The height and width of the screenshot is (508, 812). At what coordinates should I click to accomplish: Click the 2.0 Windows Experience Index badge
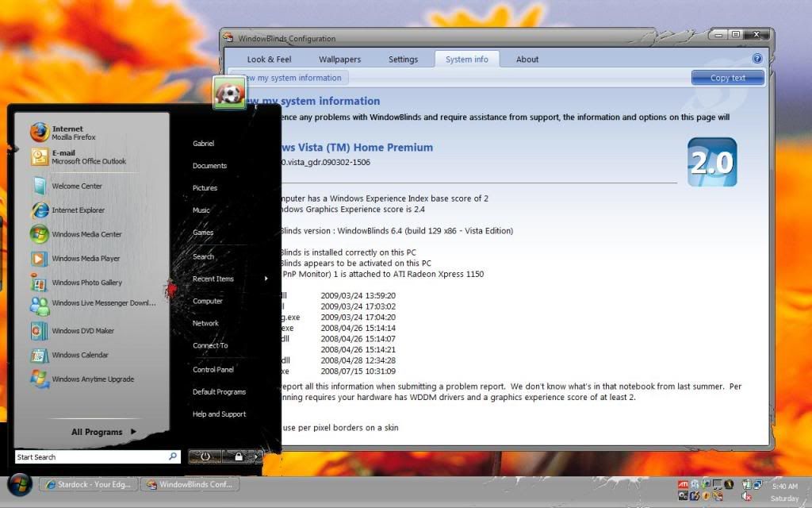pos(712,162)
